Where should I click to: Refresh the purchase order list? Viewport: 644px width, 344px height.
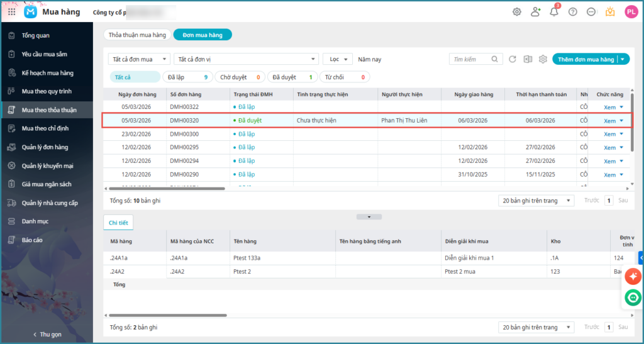513,59
